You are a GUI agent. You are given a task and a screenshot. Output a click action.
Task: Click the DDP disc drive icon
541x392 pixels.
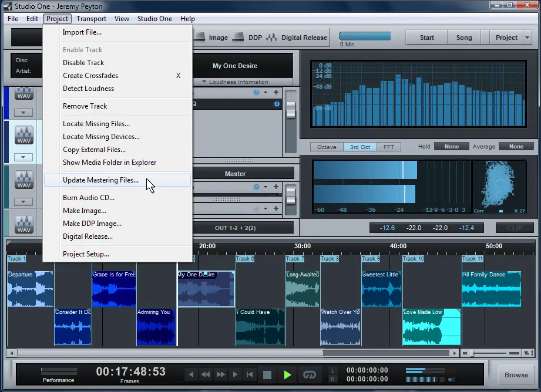point(238,38)
